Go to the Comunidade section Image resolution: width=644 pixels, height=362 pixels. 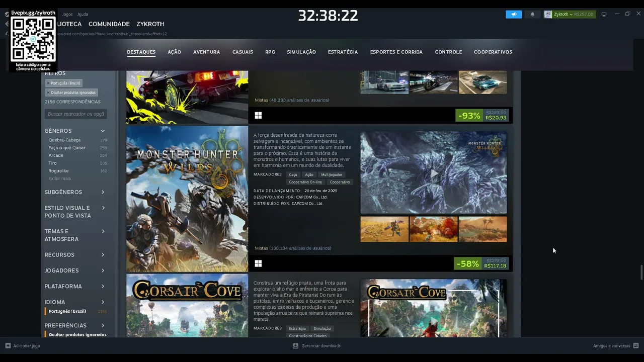point(109,24)
